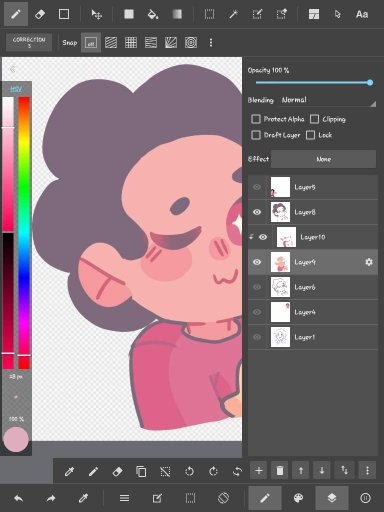
Task: Hide Layer8 using its eye icon
Action: 257,212
